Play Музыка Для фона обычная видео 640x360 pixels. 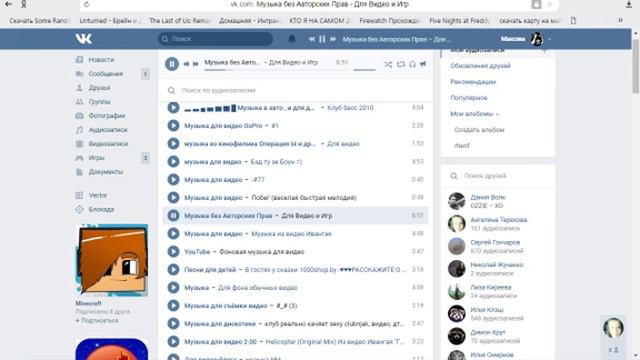[x=173, y=287]
